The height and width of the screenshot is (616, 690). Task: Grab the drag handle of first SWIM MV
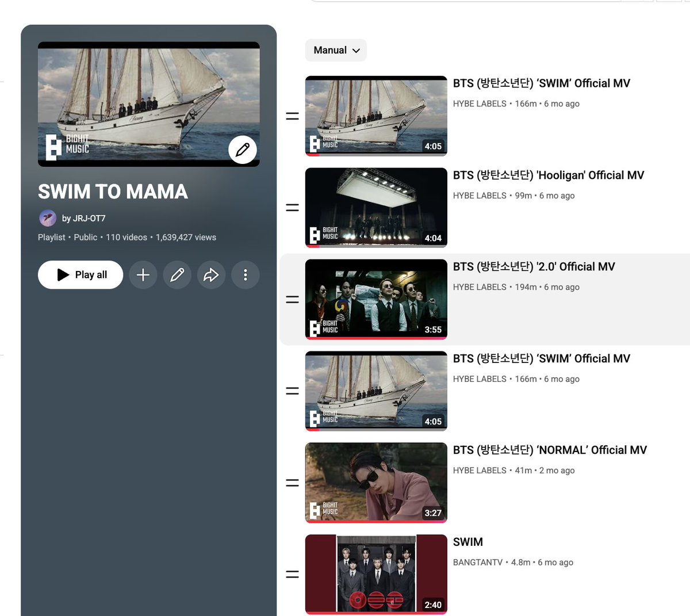(x=293, y=116)
